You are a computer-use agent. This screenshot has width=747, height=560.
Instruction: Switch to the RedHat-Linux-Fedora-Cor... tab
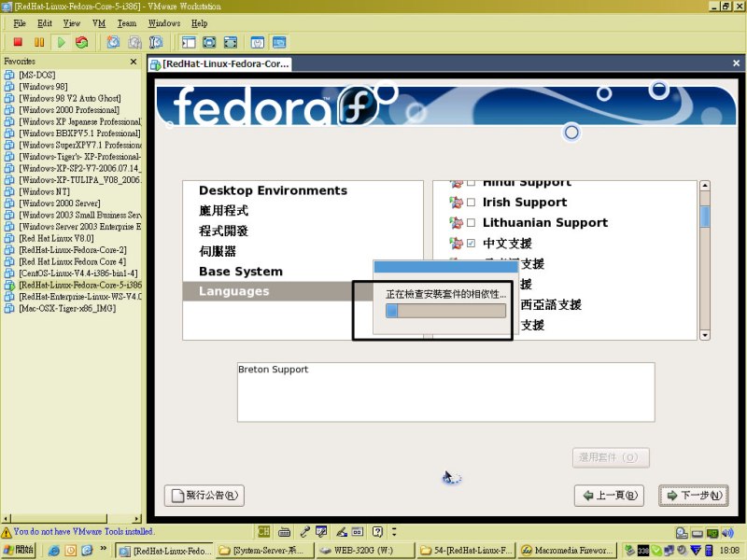pos(220,63)
